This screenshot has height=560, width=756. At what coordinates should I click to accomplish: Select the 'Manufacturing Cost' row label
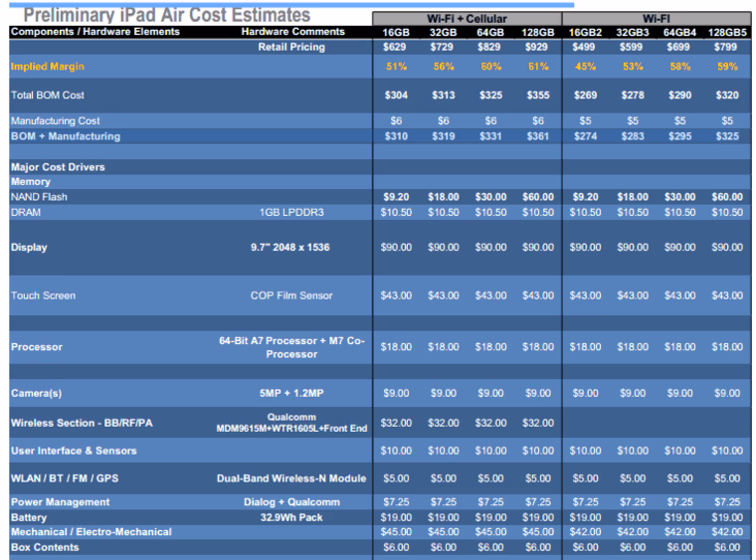coord(55,121)
